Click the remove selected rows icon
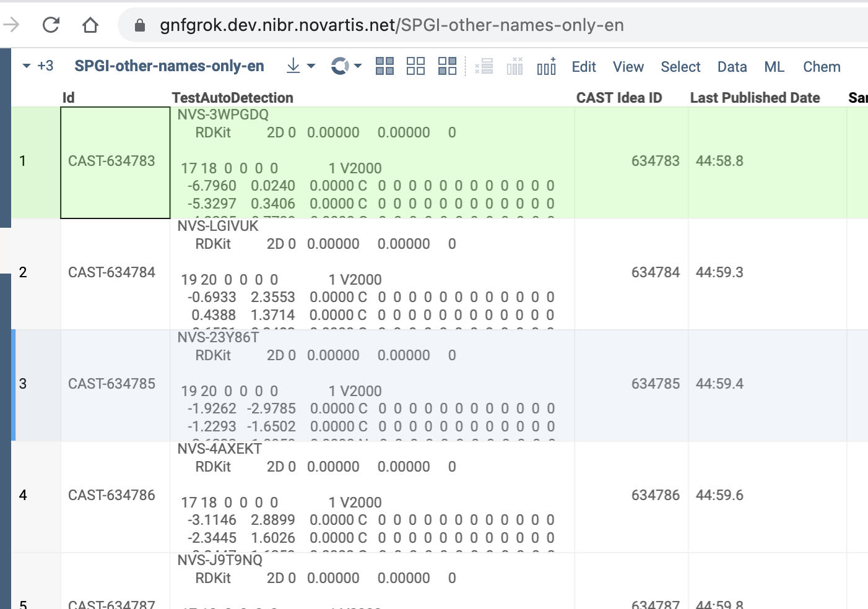Screen dimensions: 868x609 [484, 66]
